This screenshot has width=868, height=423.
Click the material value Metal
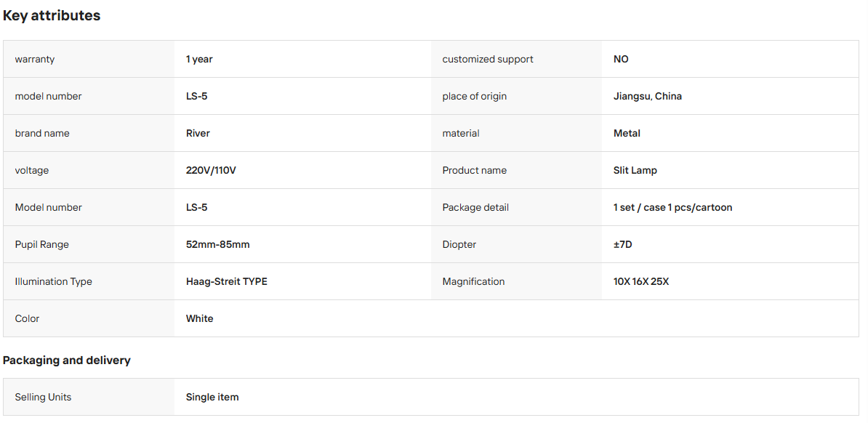click(x=627, y=134)
